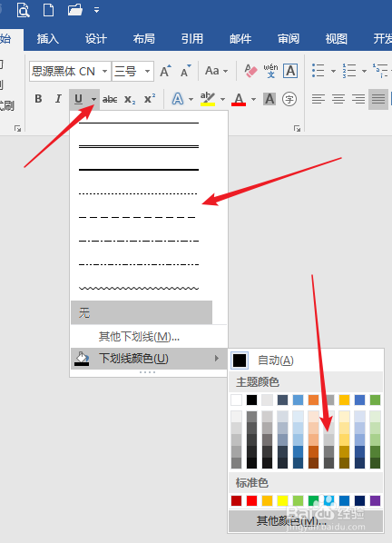
Task: Pick the green theme color swatch
Action: pos(375,400)
